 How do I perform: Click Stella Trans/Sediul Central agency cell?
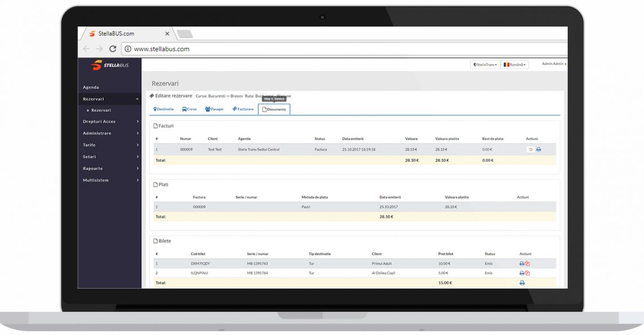click(259, 150)
